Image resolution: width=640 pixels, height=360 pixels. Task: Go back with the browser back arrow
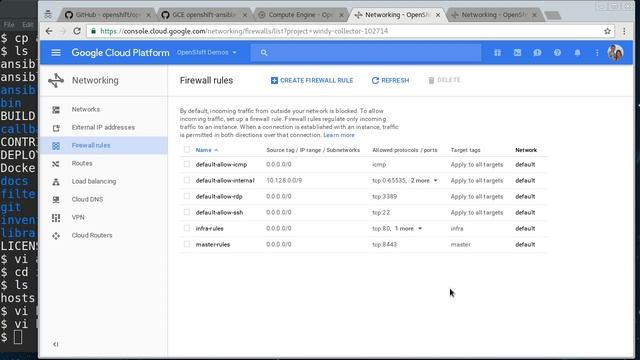(49, 31)
